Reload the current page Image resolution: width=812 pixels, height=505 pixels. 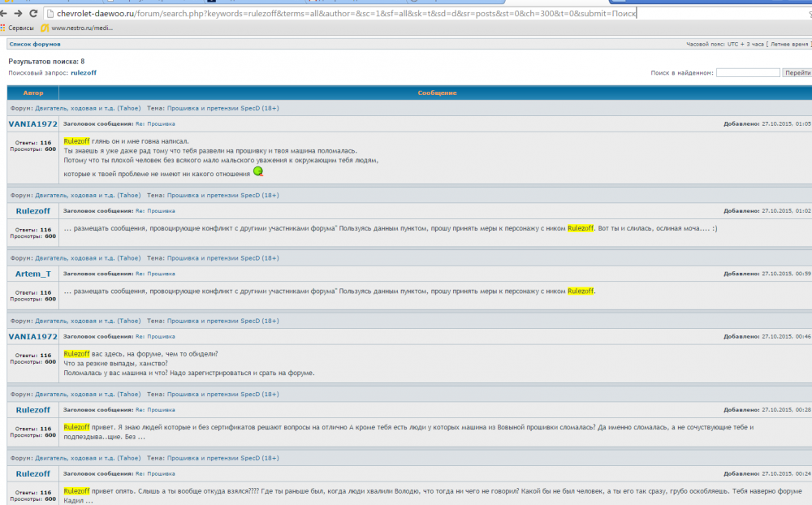tap(32, 14)
